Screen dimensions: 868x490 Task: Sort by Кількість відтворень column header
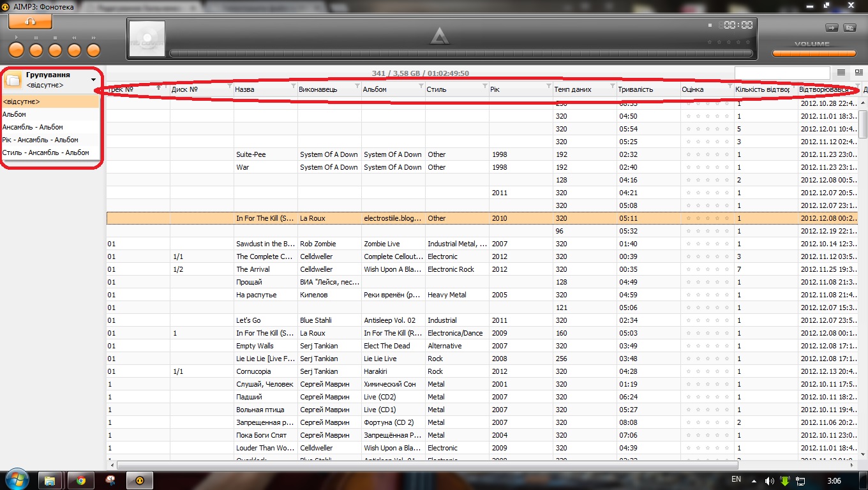(x=766, y=89)
